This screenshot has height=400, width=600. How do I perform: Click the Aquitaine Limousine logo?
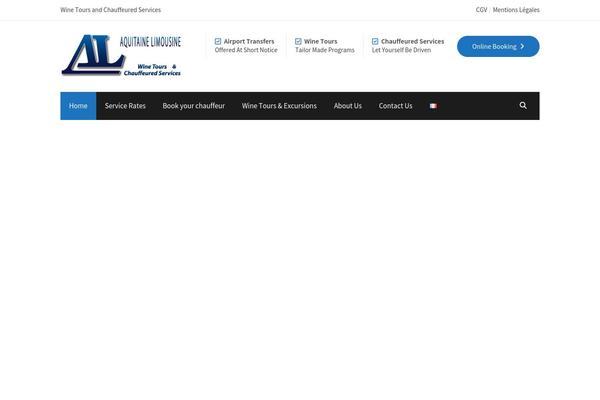121,55
